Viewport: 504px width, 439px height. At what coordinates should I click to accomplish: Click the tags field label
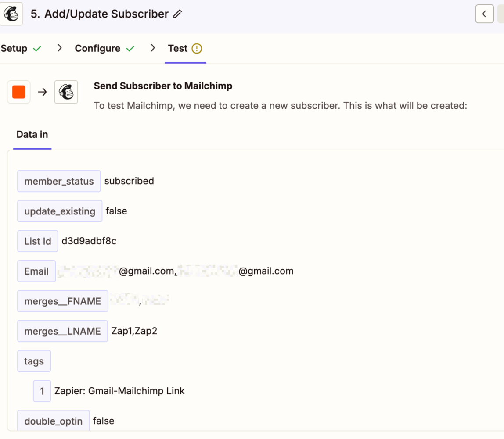[34, 361]
